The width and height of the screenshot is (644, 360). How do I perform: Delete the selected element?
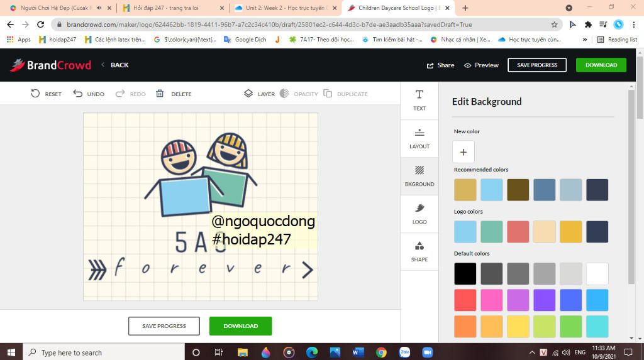click(174, 94)
